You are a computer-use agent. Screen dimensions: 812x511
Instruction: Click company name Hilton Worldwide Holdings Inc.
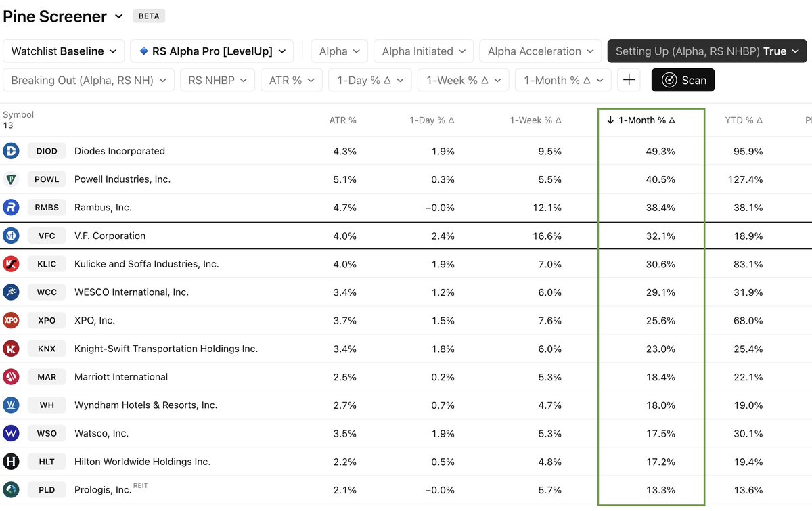pyautogui.click(x=142, y=462)
